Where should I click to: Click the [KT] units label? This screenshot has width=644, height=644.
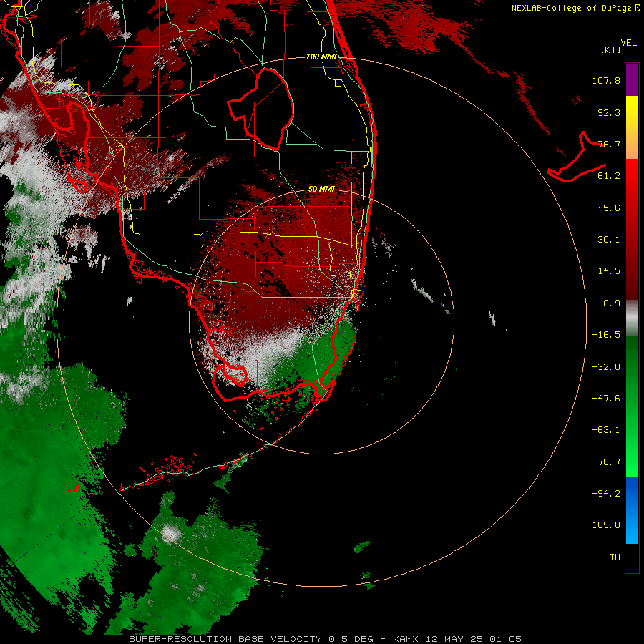611,49
